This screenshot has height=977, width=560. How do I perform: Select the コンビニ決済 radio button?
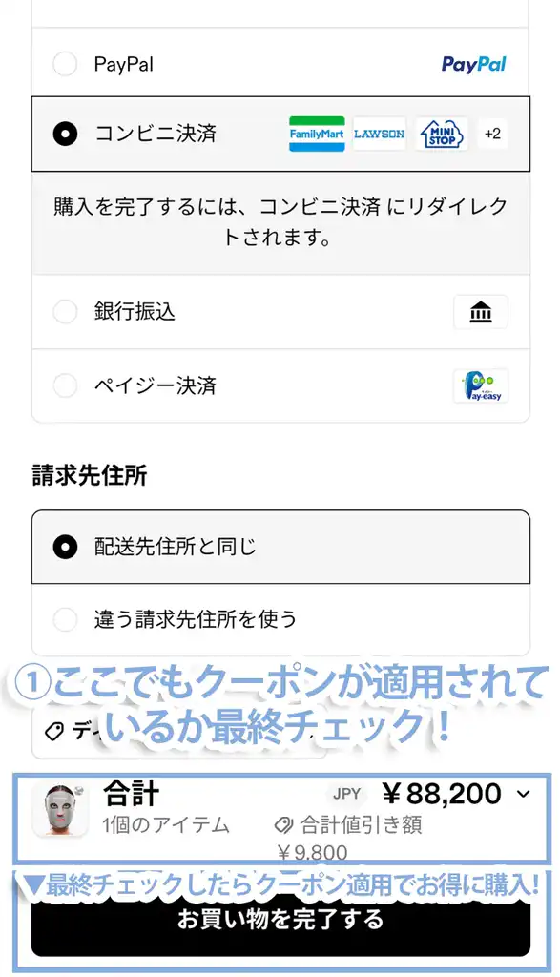pos(65,134)
